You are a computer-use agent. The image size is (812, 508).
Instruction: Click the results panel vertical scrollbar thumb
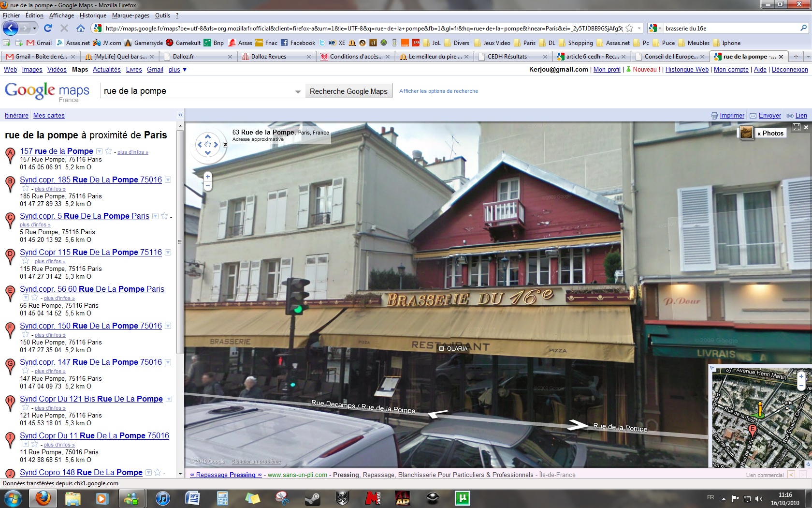pyautogui.click(x=180, y=241)
